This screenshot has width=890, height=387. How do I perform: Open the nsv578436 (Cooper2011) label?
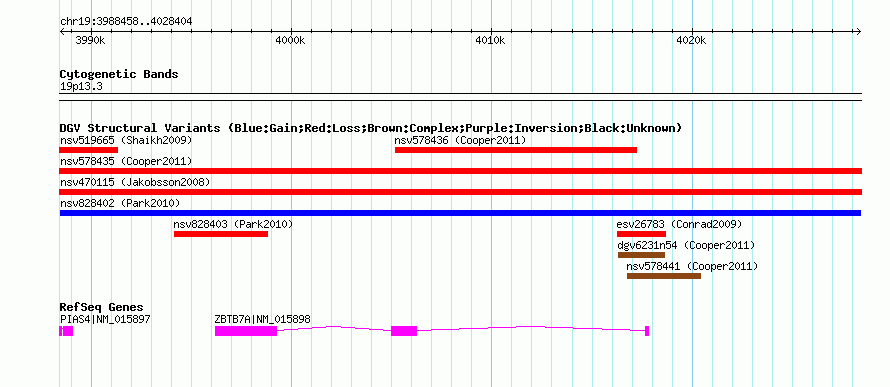pos(460,140)
